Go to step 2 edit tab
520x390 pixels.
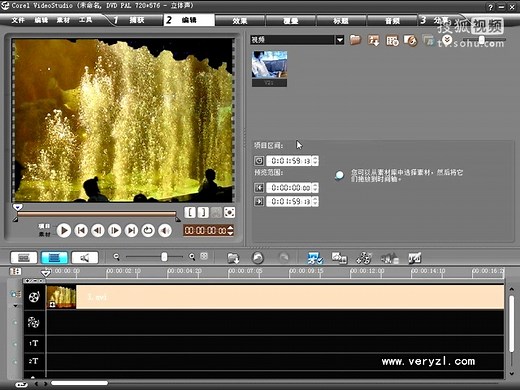pos(189,20)
